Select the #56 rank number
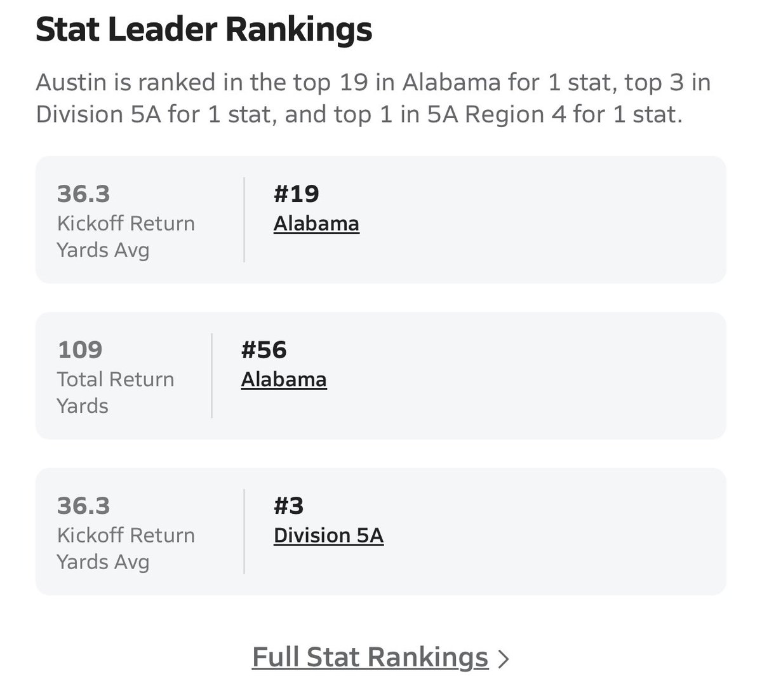The width and height of the screenshot is (762, 700). click(x=264, y=350)
